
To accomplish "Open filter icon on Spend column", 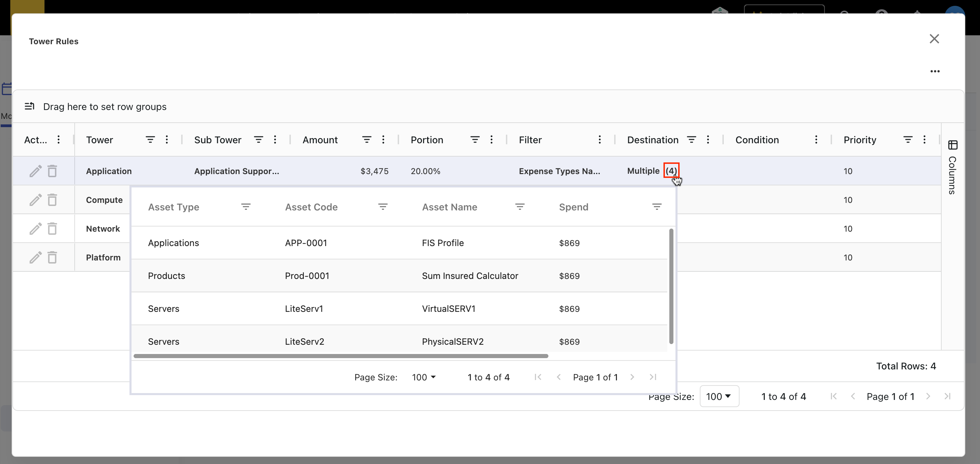I will point(657,207).
